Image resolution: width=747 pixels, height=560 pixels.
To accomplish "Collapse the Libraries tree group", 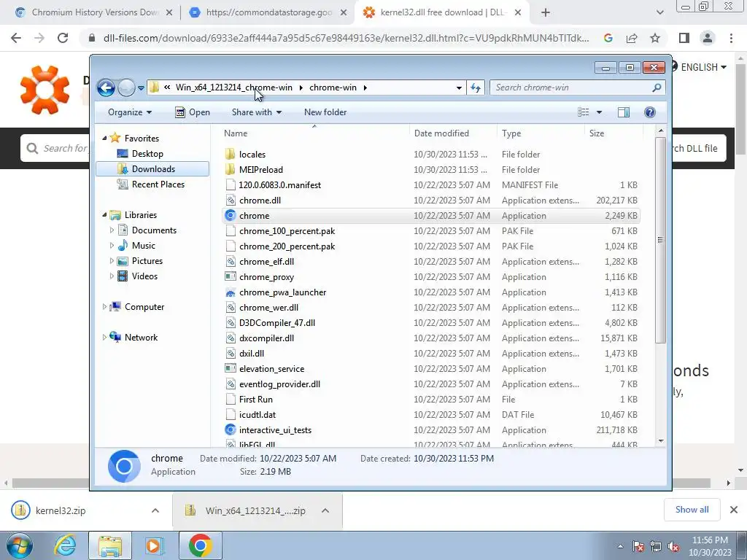I will tap(104, 215).
